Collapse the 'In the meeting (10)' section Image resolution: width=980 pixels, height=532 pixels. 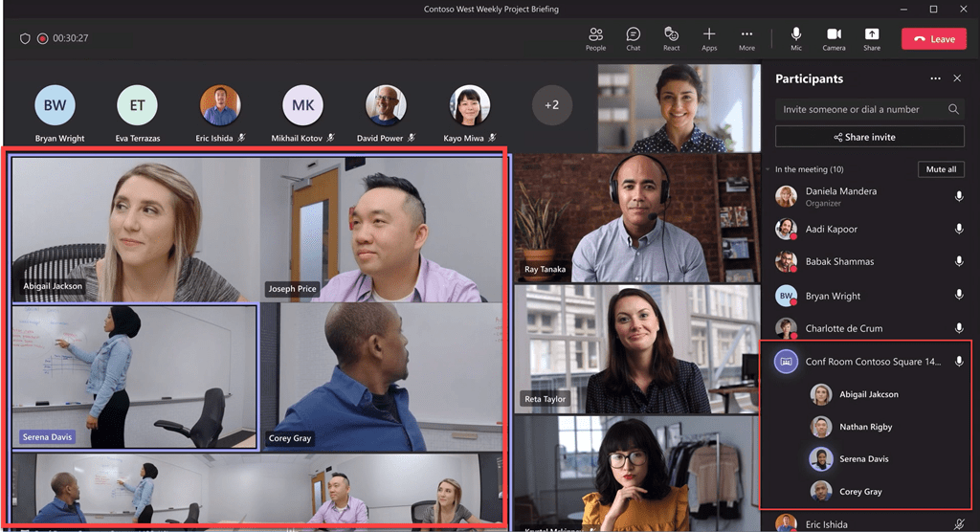[x=768, y=169]
